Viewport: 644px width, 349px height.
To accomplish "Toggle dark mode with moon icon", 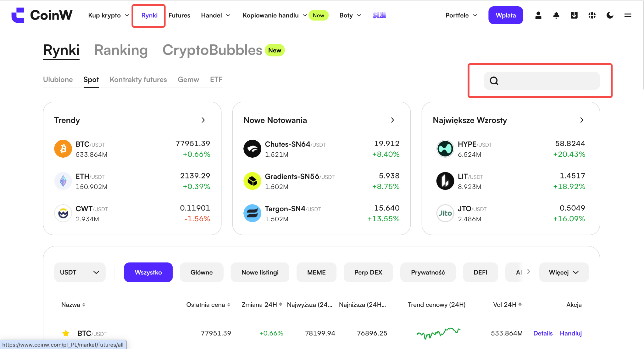I will [x=610, y=15].
